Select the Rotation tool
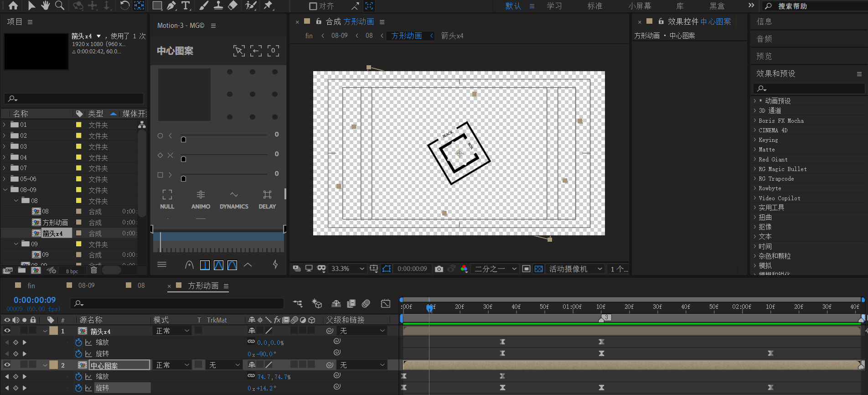This screenshot has height=395, width=868. coord(124,5)
